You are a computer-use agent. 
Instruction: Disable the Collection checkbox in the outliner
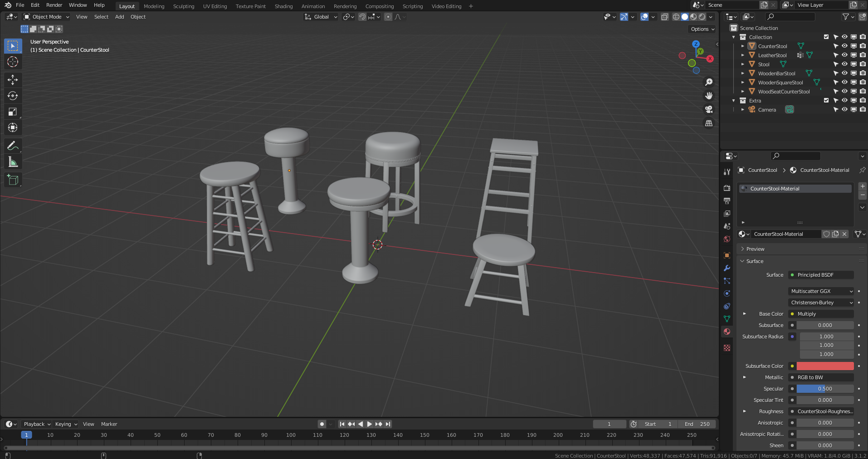pos(826,37)
